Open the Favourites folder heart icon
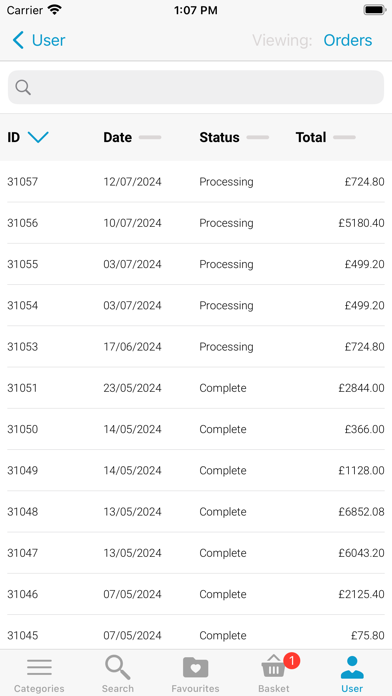 pos(196,668)
